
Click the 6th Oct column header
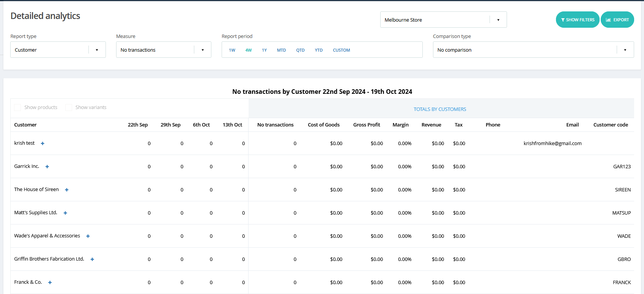tap(201, 125)
